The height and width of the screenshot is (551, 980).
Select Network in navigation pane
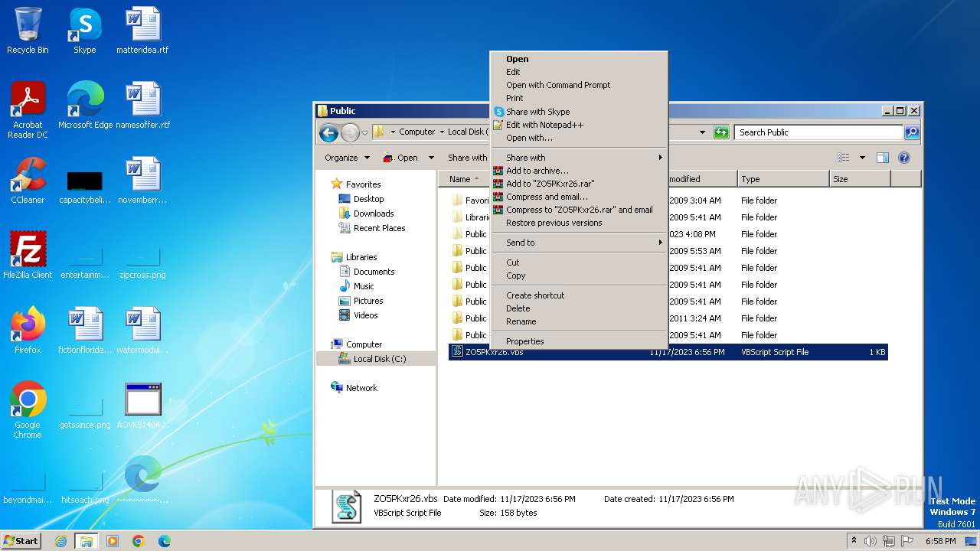pyautogui.click(x=354, y=388)
